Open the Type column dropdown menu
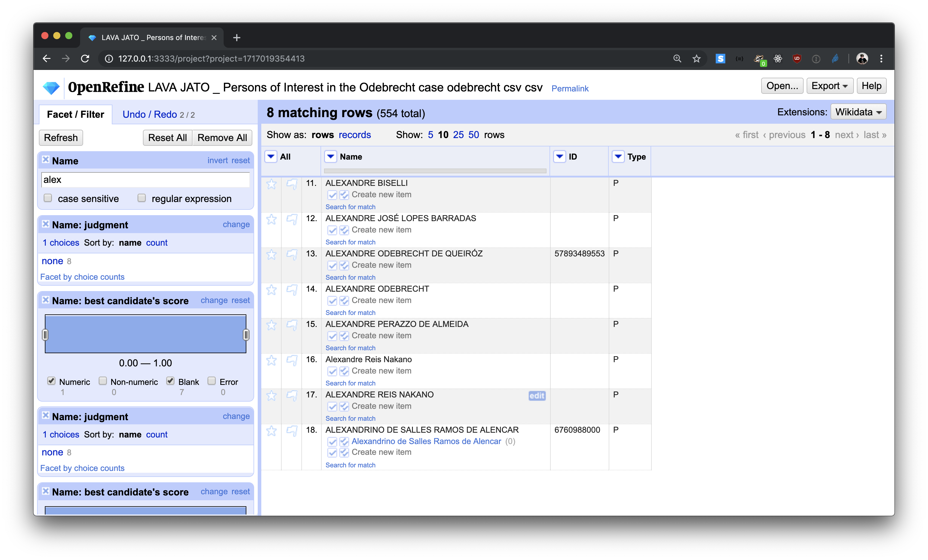This screenshot has width=928, height=560. pos(618,157)
